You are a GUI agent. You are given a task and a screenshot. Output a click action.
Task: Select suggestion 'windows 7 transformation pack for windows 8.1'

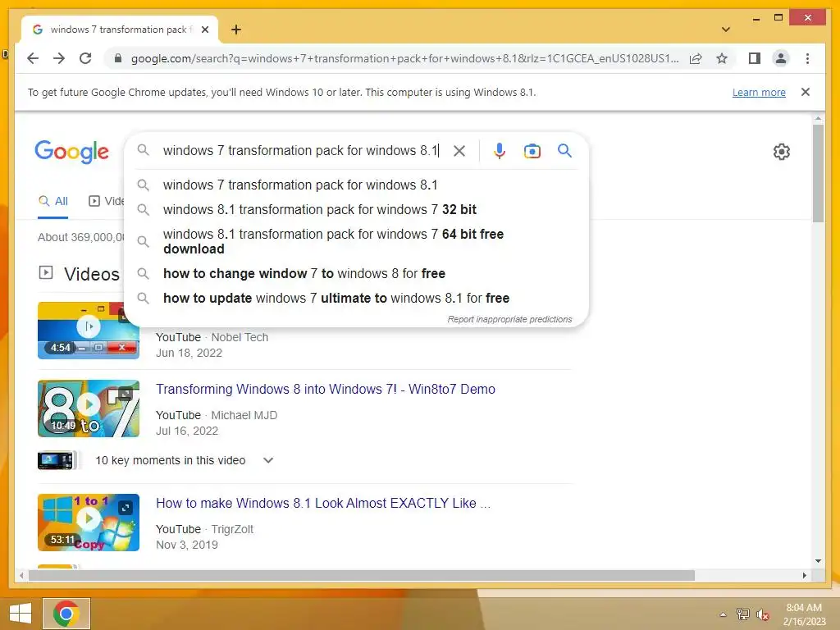[356, 185]
